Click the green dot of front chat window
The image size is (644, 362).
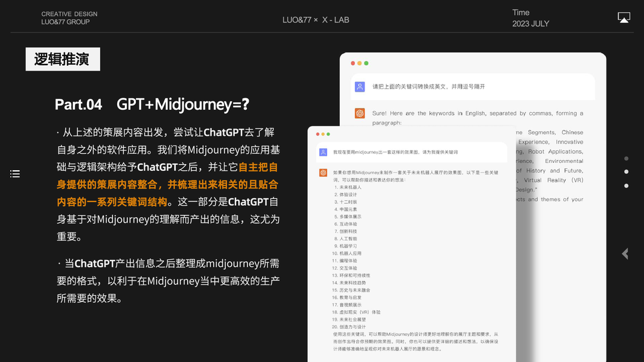[328, 134]
